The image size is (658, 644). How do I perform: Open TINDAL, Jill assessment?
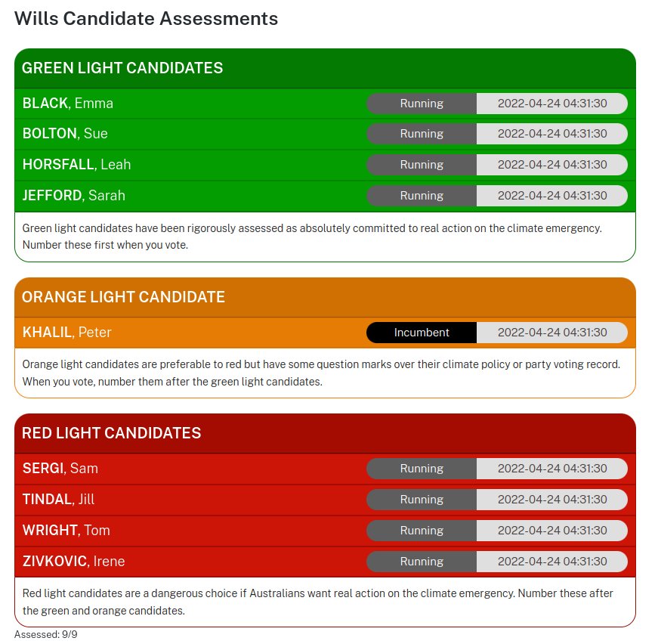coord(58,500)
